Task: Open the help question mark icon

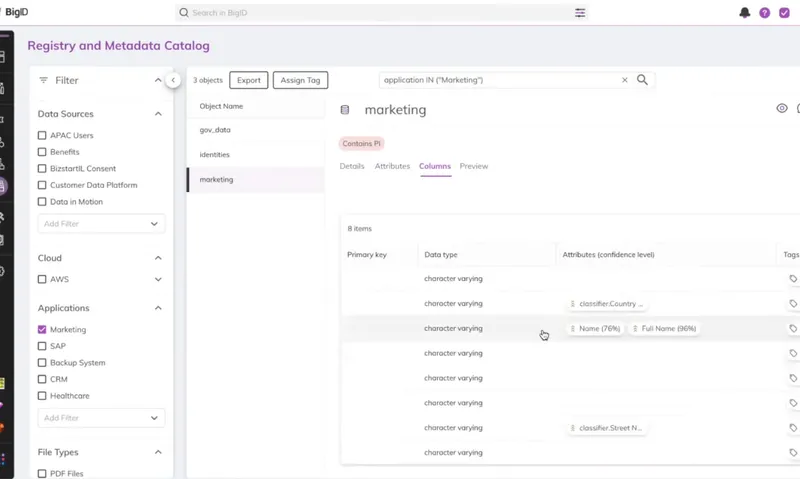Action: (x=765, y=13)
